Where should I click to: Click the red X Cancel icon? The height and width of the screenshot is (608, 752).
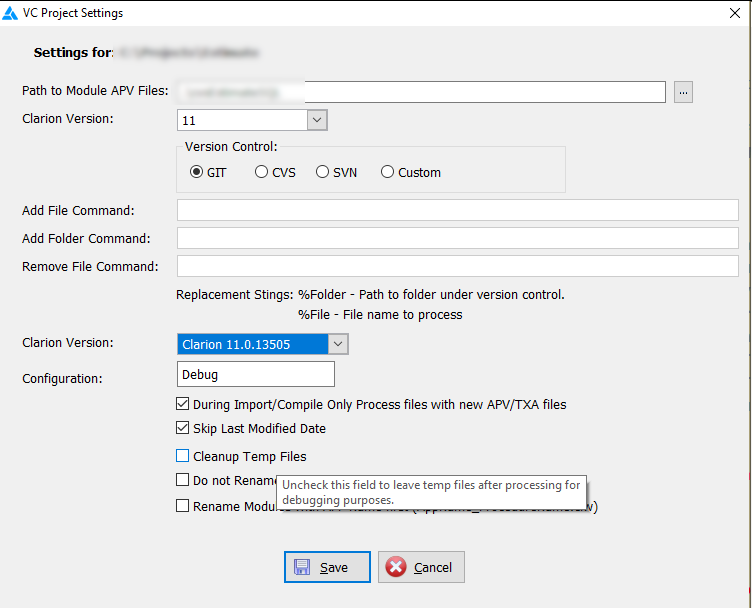tap(396, 567)
